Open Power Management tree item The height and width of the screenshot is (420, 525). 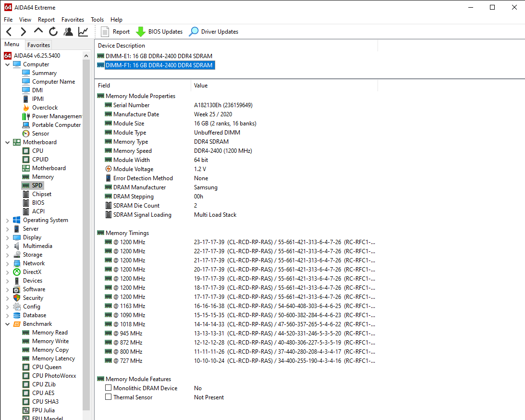[52, 116]
